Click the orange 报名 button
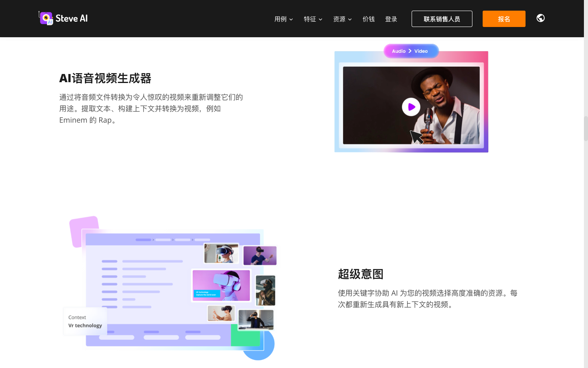Image resolution: width=588 pixels, height=368 pixels. pos(504,18)
